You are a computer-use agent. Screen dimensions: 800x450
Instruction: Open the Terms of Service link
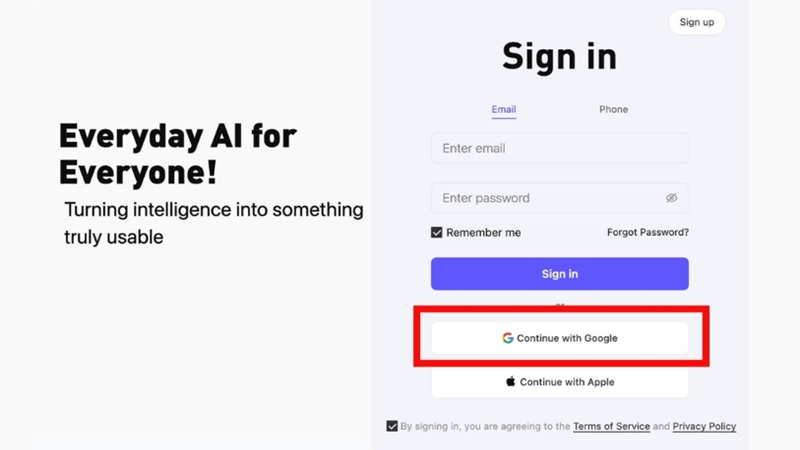click(x=611, y=426)
